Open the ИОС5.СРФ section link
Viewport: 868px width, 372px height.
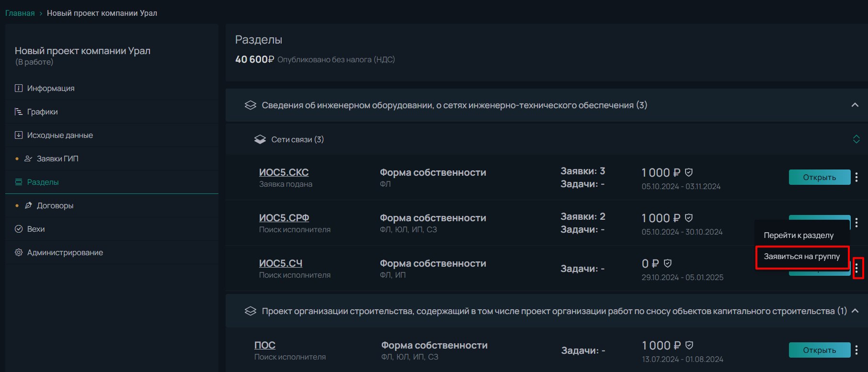pos(284,218)
